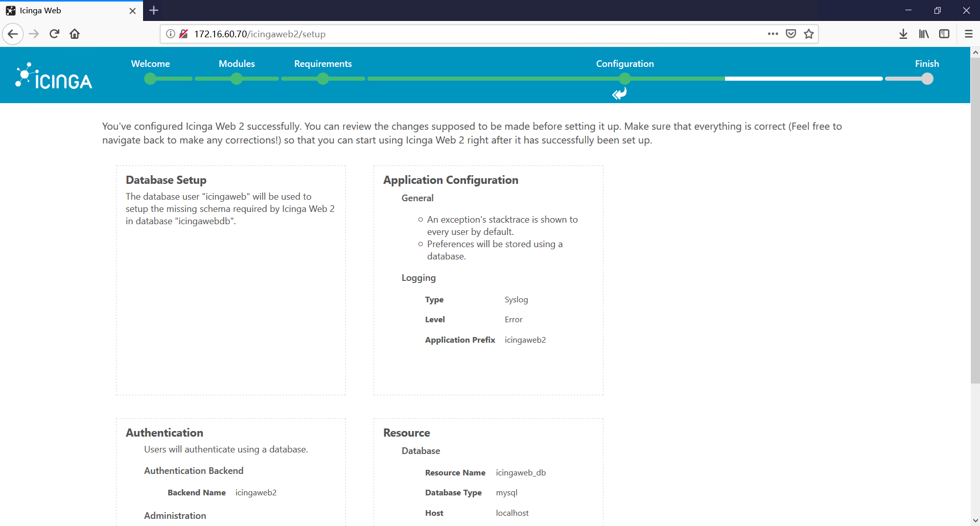The height and width of the screenshot is (526, 980).
Task: Minimize the browser window
Action: click(908, 10)
